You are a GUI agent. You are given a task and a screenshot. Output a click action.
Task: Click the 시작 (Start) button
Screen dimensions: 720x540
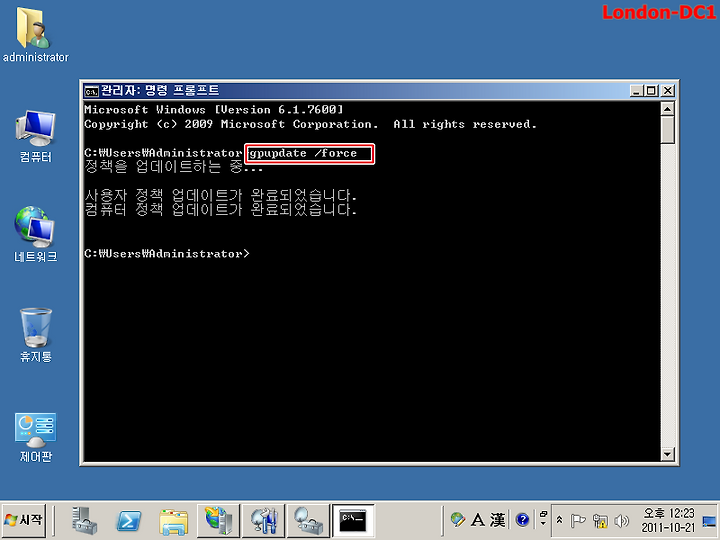(x=24, y=520)
